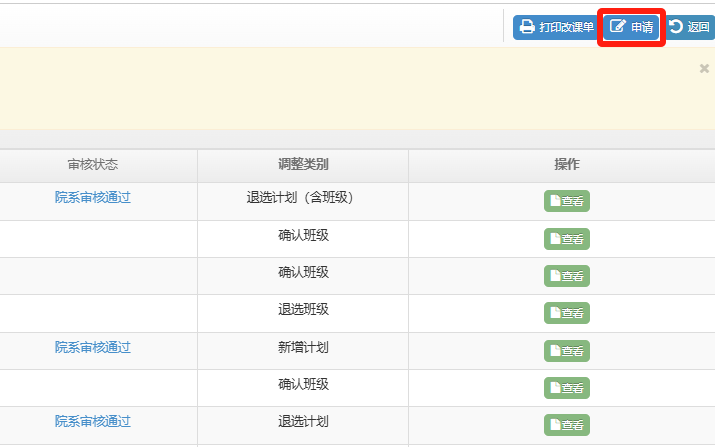Click the printer icon in 打印改课单
This screenshot has width=715, height=447.
(527, 26)
